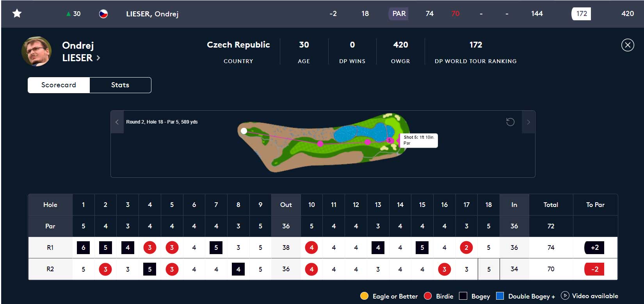644x304 pixels.
Task: Go to next hole with right arrow
Action: [528, 122]
